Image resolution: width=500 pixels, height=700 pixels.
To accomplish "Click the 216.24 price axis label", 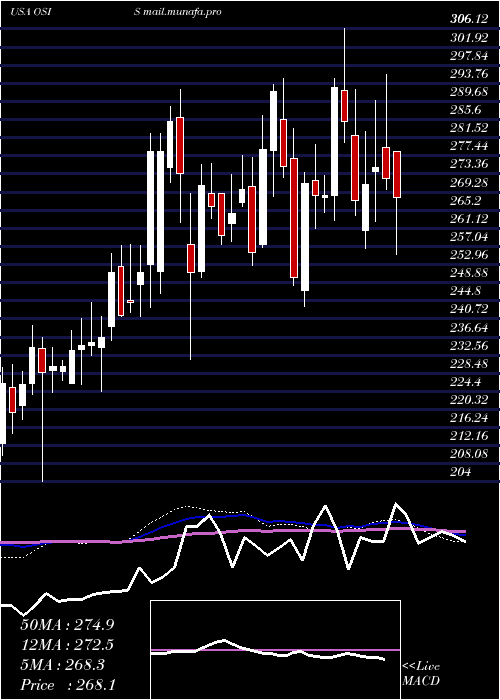I will pyautogui.click(x=469, y=418).
